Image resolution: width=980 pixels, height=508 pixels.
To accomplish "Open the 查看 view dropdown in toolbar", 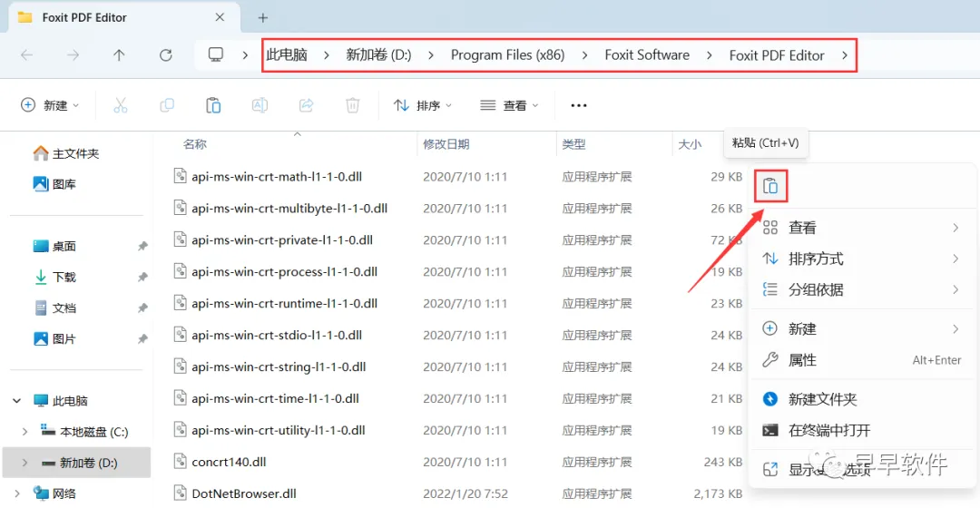I will (509, 105).
